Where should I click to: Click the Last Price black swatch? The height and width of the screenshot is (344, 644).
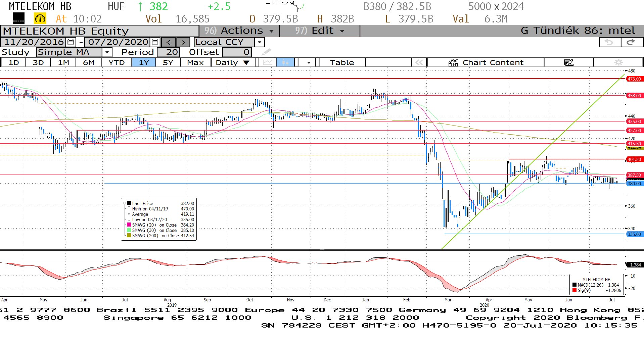click(129, 203)
